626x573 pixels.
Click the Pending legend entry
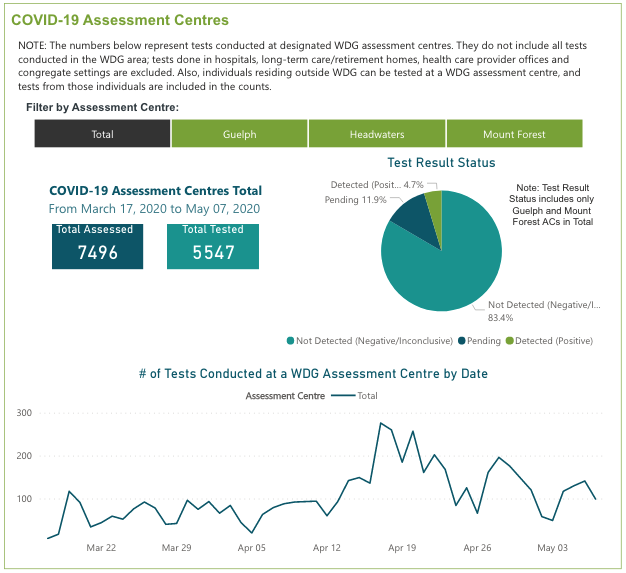(x=480, y=341)
